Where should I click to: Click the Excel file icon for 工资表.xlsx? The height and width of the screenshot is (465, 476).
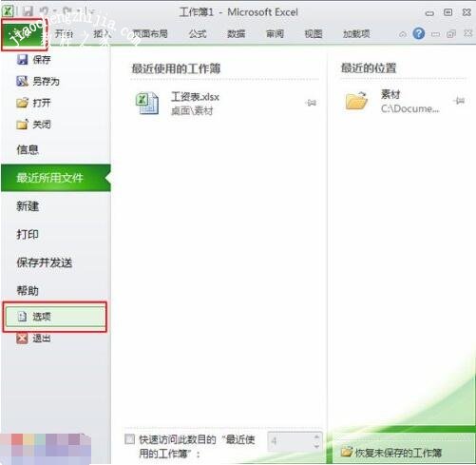[x=147, y=103]
